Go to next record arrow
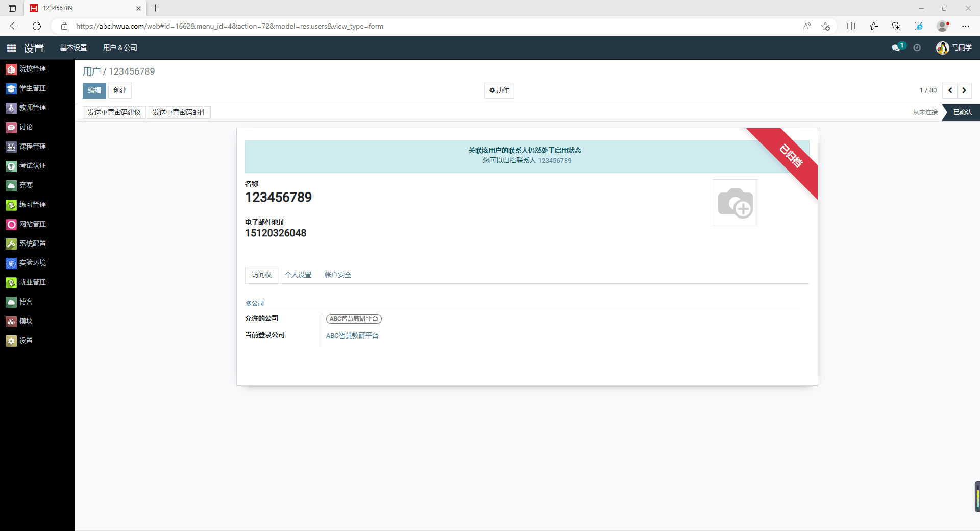The image size is (980, 531). pos(964,90)
